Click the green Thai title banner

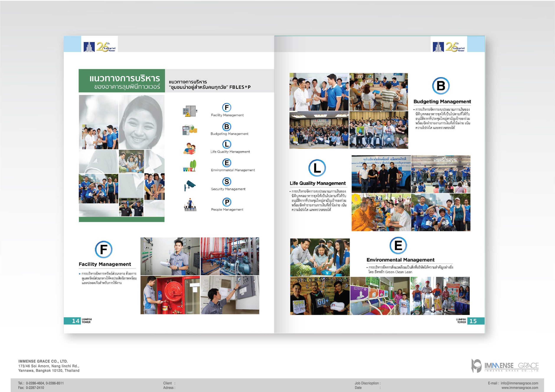click(x=122, y=81)
